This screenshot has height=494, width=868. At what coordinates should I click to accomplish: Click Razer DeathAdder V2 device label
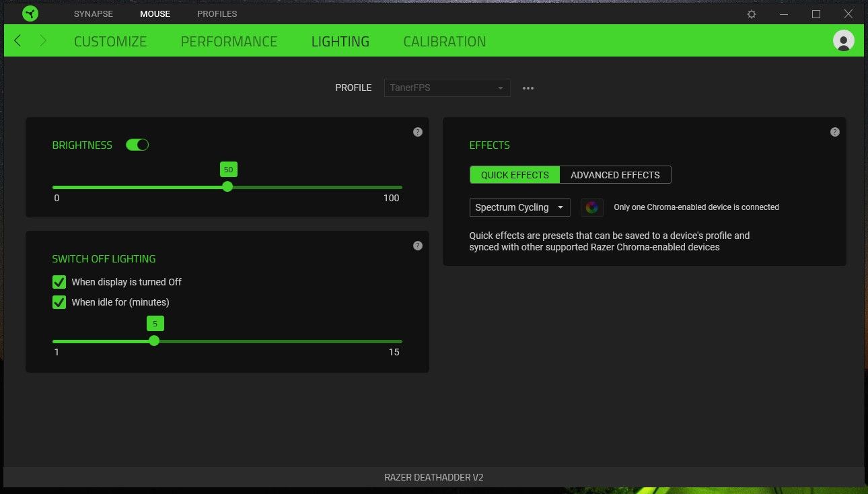click(434, 477)
